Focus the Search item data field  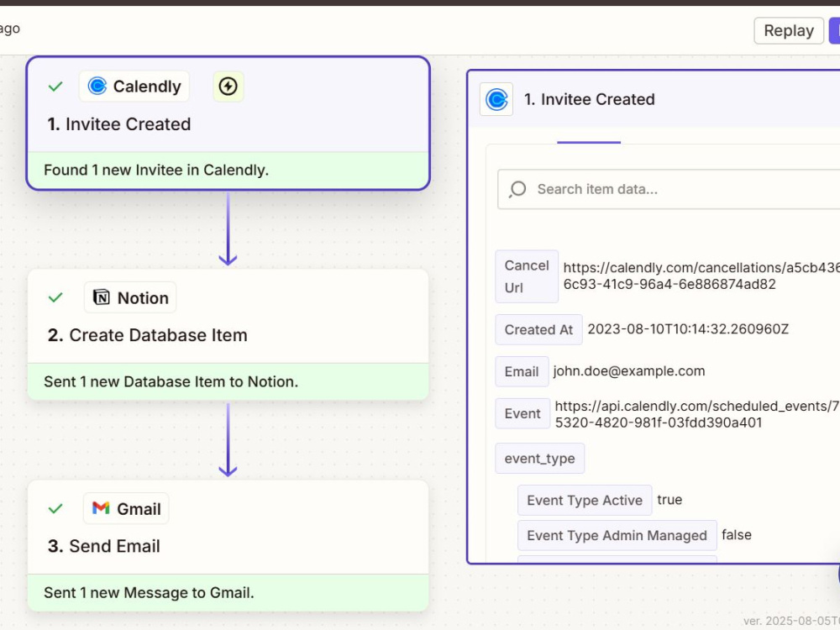point(669,189)
